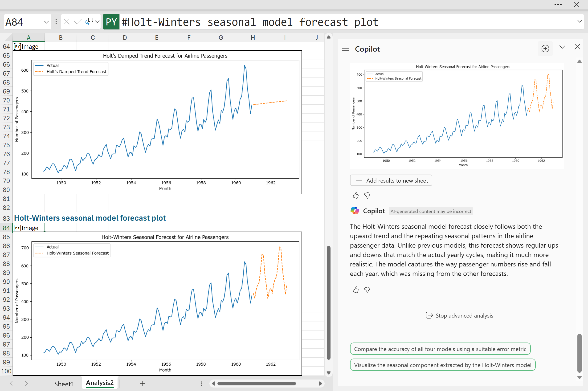Click the formula bar commit checkmark
Image resolution: width=588 pixels, height=392 pixels.
tap(78, 22)
